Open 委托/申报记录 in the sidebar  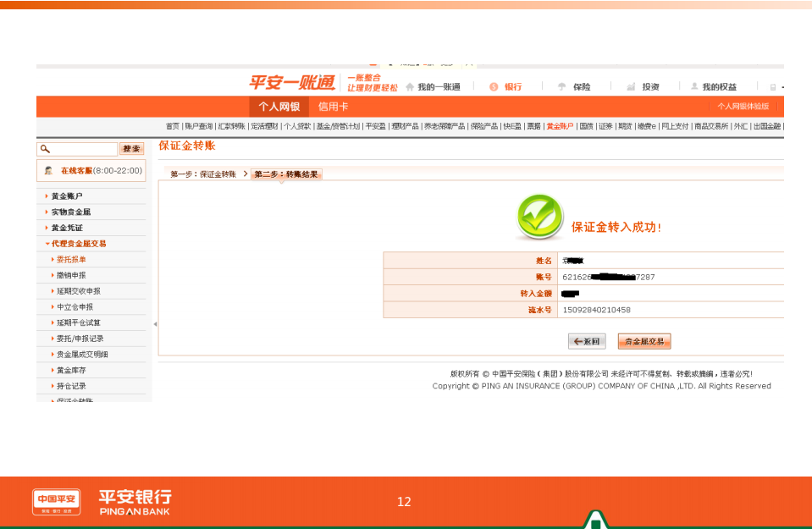pyautogui.click(x=80, y=339)
